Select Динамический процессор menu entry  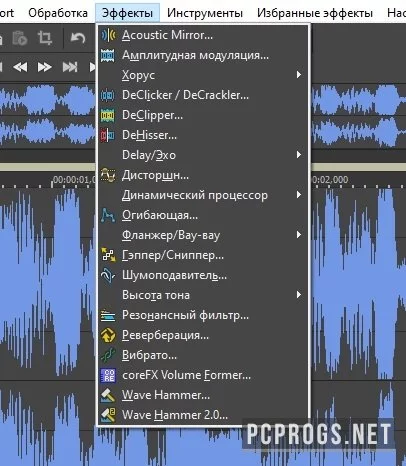point(203,195)
